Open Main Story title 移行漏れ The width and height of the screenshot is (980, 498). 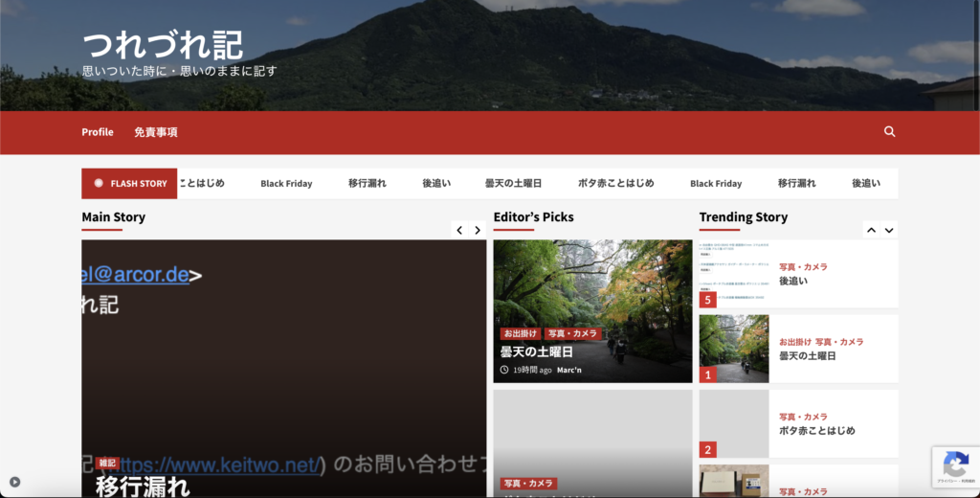(143, 487)
